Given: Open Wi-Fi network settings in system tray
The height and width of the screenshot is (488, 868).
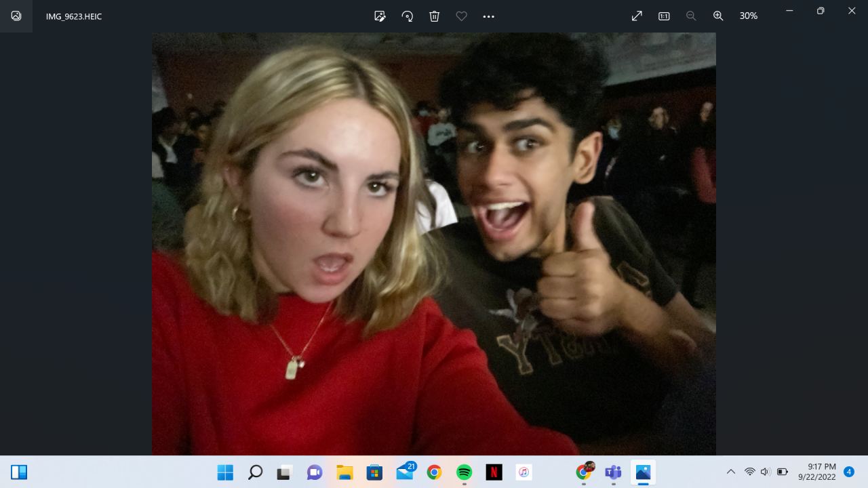Looking at the screenshot, I should click(x=749, y=472).
